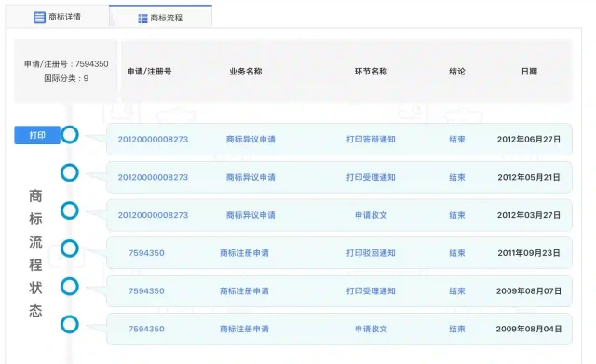596x364 pixels.
Task: Click the 日期 column header
Action: pos(529,72)
